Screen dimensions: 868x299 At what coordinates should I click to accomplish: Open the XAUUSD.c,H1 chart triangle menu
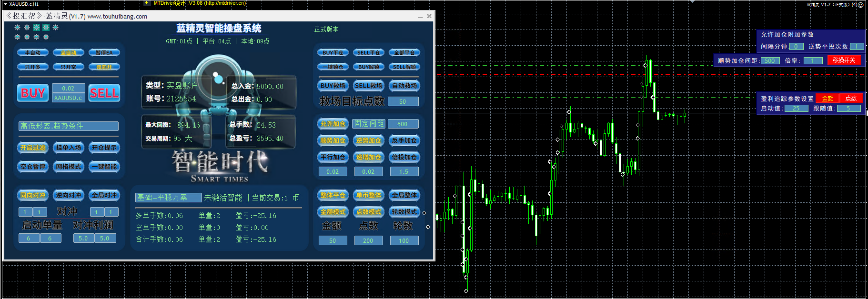(5, 4)
